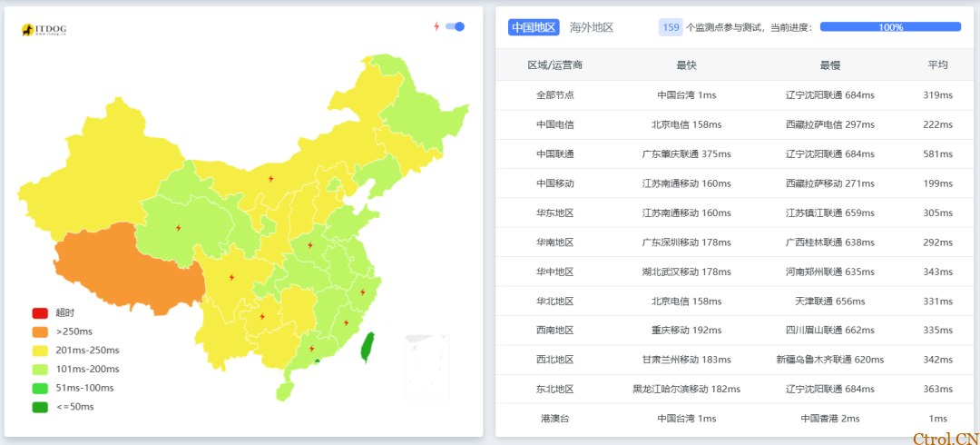The height and width of the screenshot is (445, 980).
Task: Click 西藏拉萨移动 271ms cell
Action: 830,183
